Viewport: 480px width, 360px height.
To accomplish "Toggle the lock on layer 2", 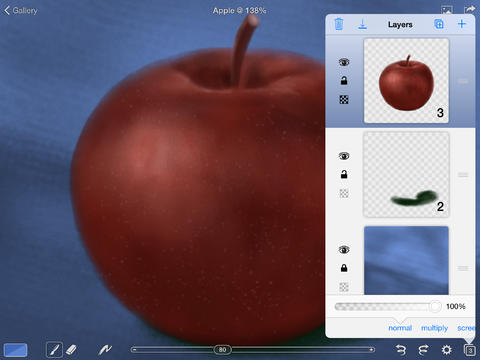I will tap(344, 174).
